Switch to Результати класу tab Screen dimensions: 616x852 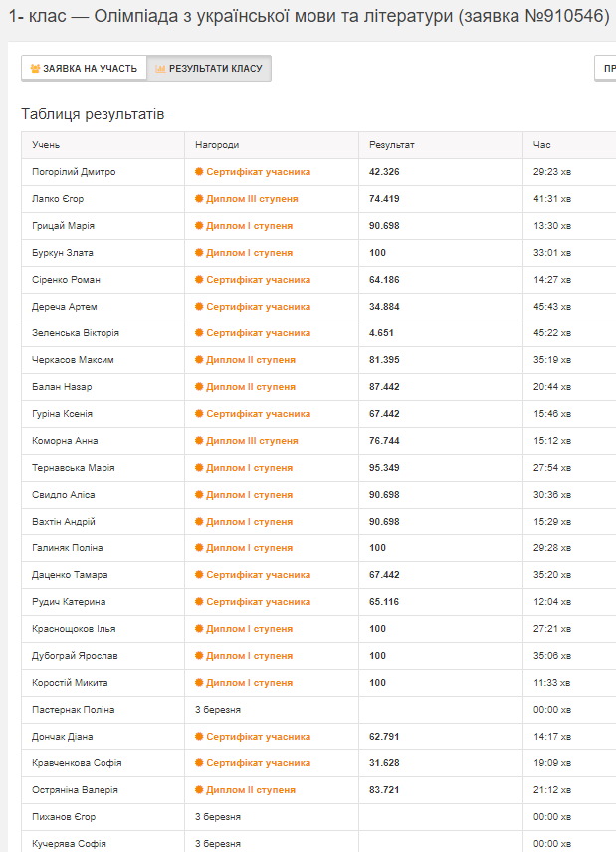tap(209, 69)
